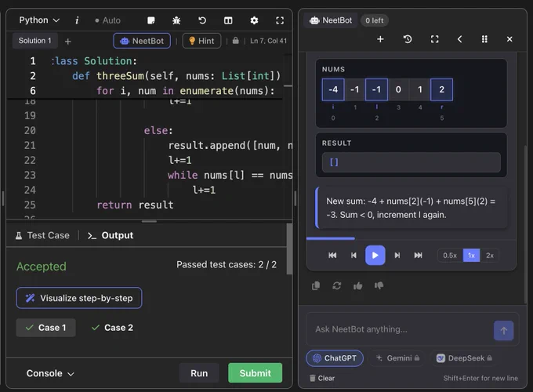Image resolution: width=533 pixels, height=392 pixels.
Task: Open editor settings gear icon
Action: [254, 20]
